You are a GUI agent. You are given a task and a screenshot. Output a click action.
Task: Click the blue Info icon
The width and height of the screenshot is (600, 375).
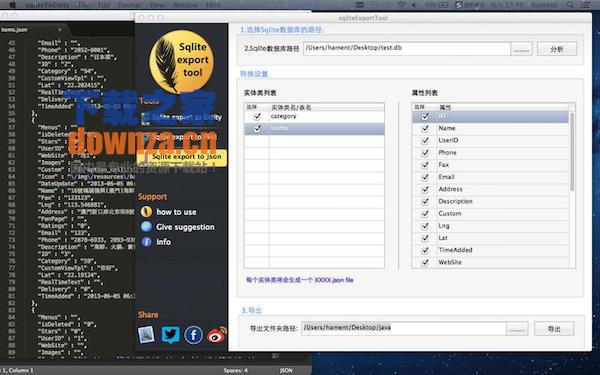tap(146, 242)
